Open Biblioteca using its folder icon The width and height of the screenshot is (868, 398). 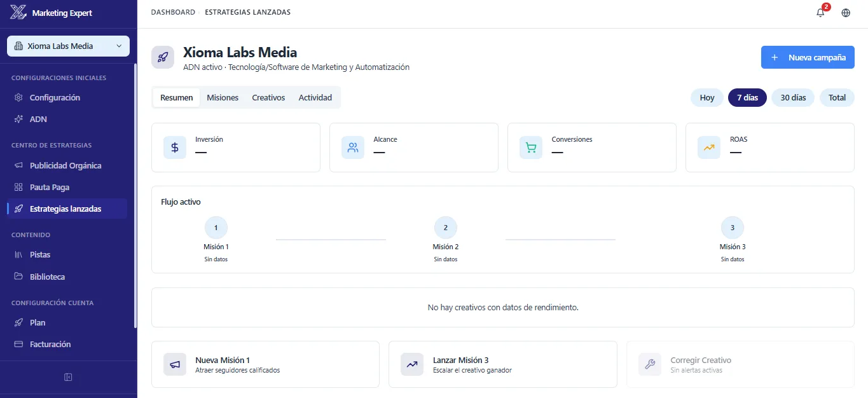pos(18,277)
